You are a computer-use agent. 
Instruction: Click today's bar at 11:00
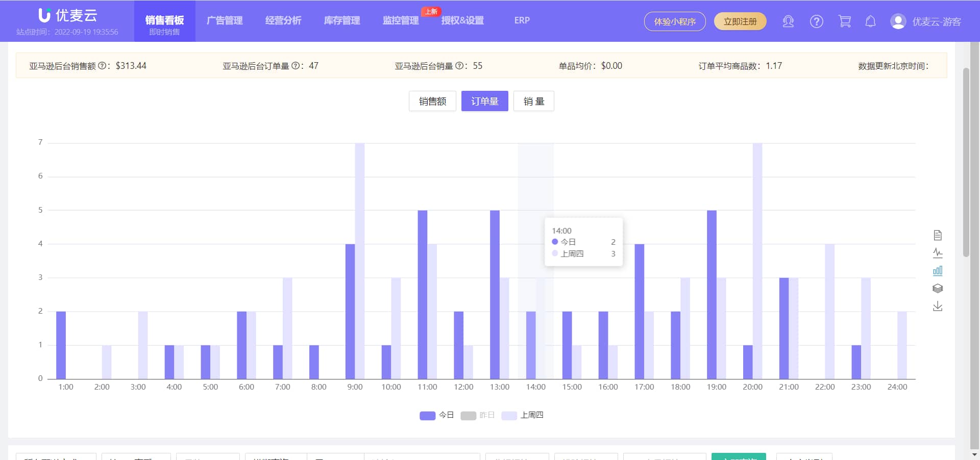pos(423,294)
